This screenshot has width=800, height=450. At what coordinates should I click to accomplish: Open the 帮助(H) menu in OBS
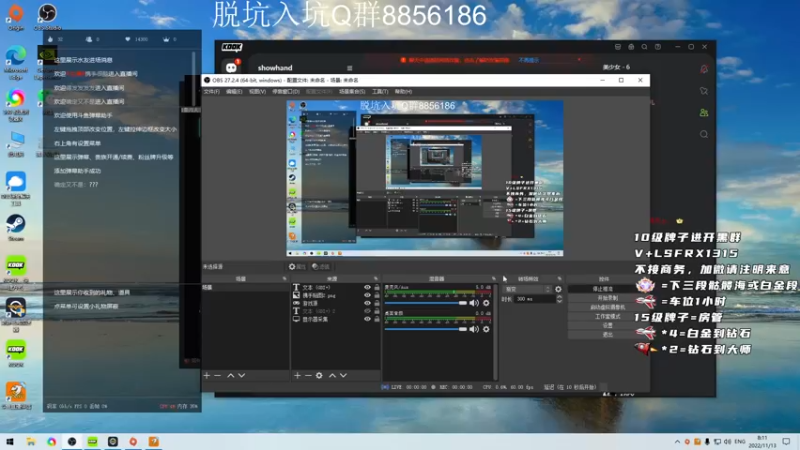[x=403, y=92]
